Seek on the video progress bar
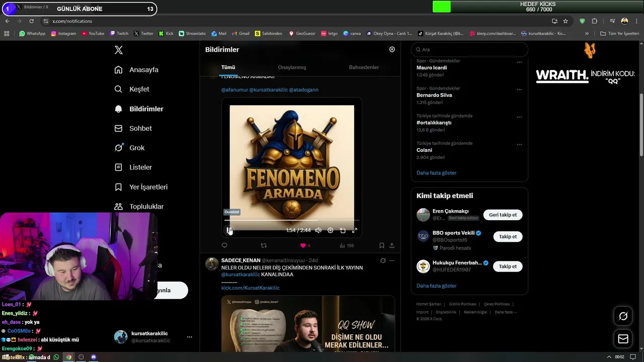 tap(292, 220)
